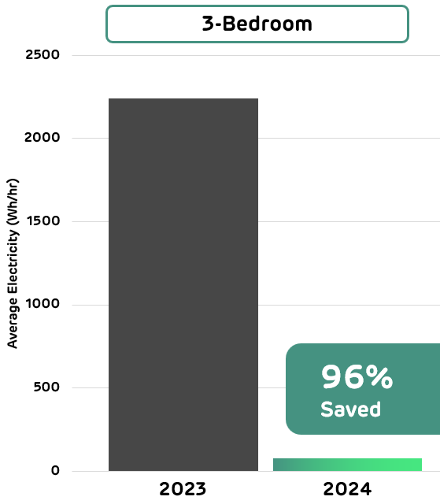Click the 96% Saved badge
Screen dimensions: 440x504
pyautogui.click(x=363, y=389)
